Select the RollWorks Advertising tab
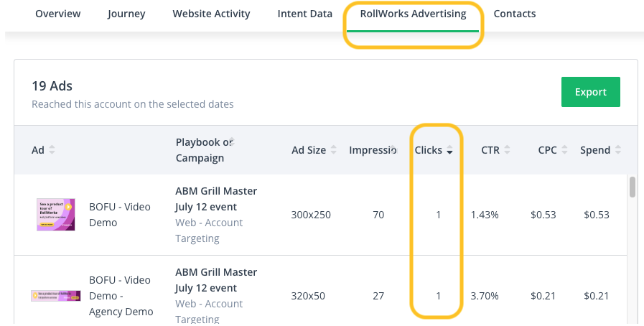This screenshot has height=326, width=644. pos(413,14)
